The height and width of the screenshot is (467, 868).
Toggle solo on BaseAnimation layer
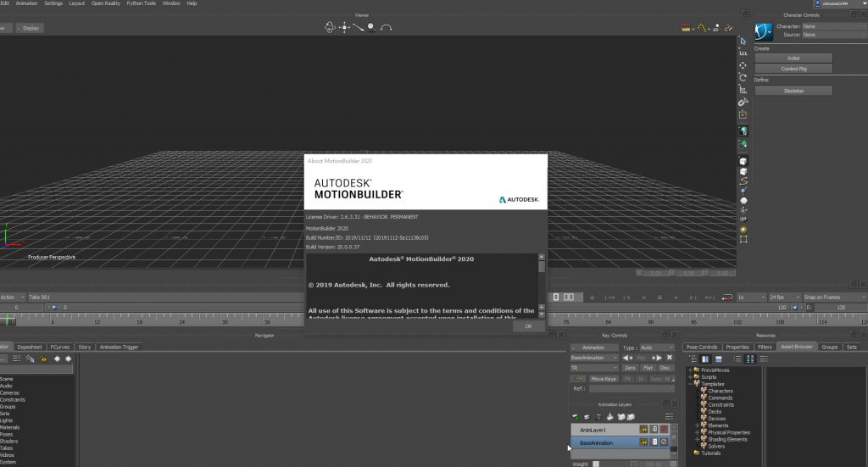[654, 442]
